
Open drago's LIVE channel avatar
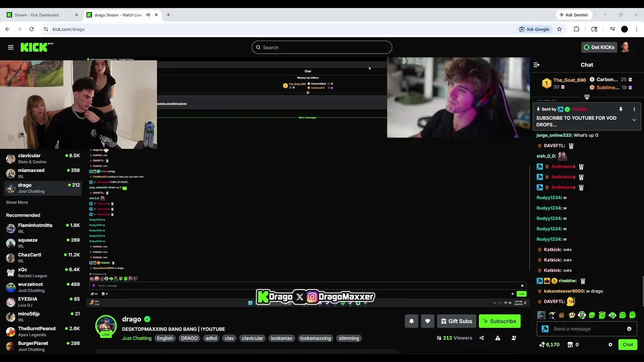pyautogui.click(x=106, y=326)
